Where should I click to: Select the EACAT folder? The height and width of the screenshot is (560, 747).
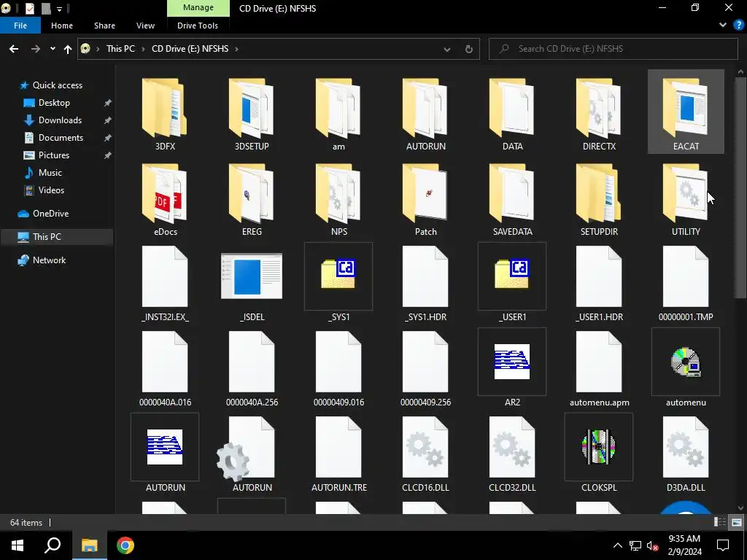[x=686, y=112]
